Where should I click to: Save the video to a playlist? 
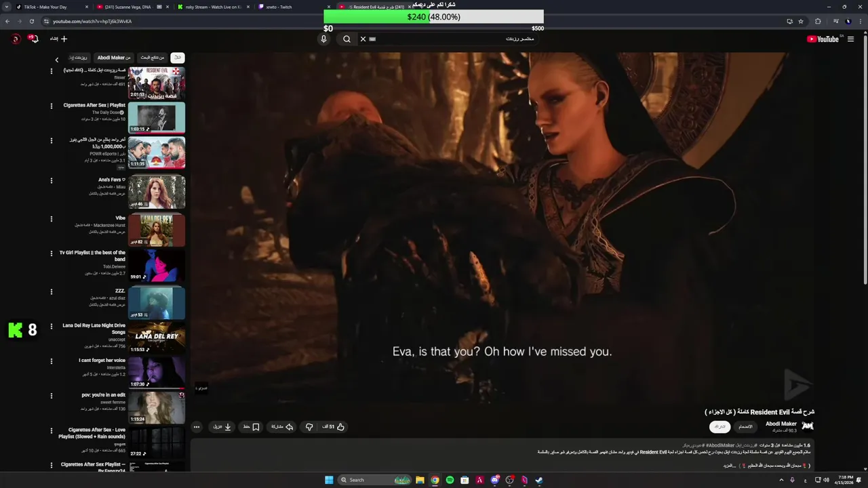pos(252,427)
